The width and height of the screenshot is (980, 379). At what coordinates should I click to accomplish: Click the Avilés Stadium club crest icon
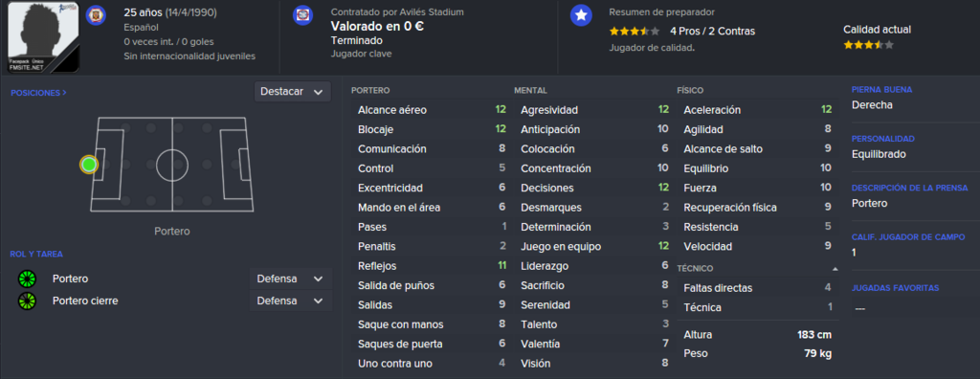(x=302, y=15)
